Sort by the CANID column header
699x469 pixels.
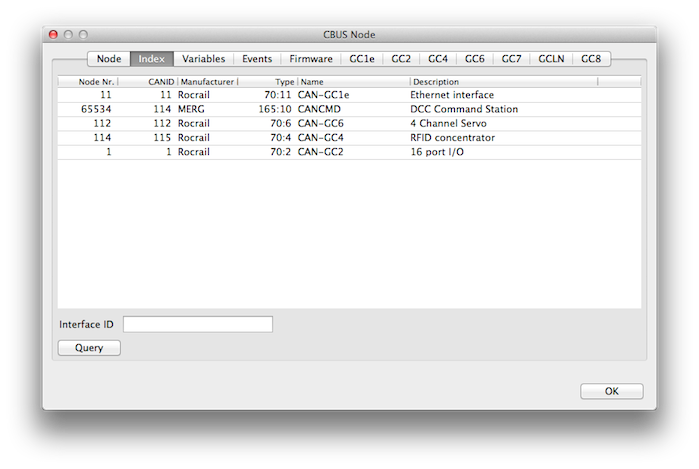point(147,82)
